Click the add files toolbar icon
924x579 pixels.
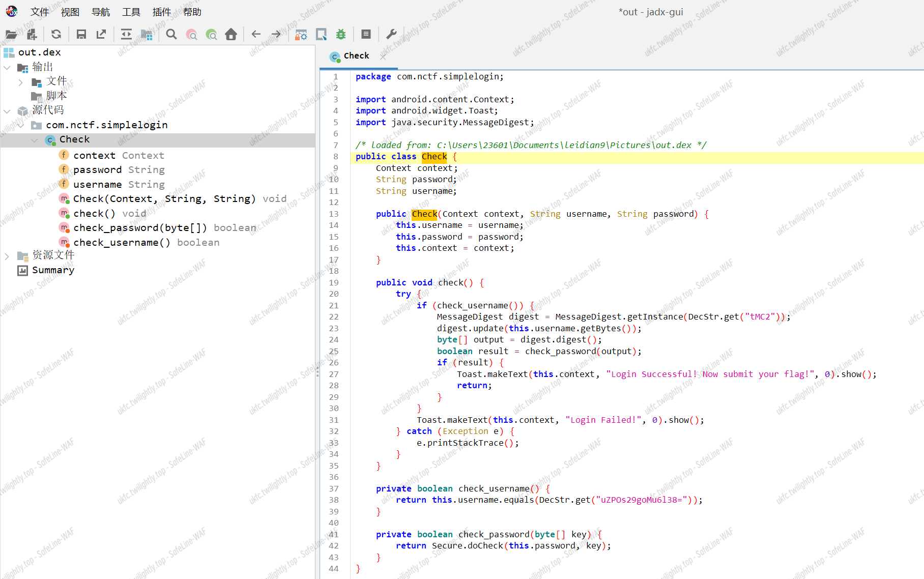click(x=32, y=35)
